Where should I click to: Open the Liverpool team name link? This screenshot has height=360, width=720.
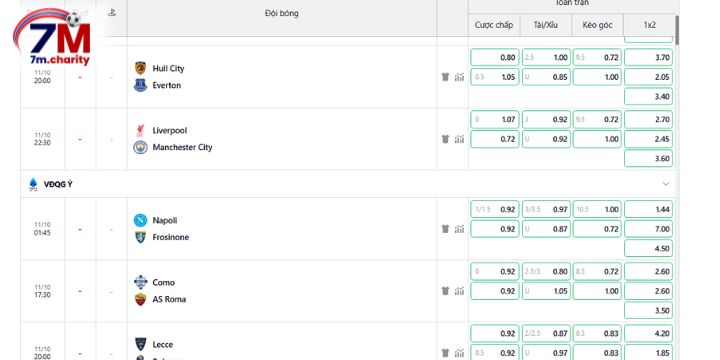170,131
